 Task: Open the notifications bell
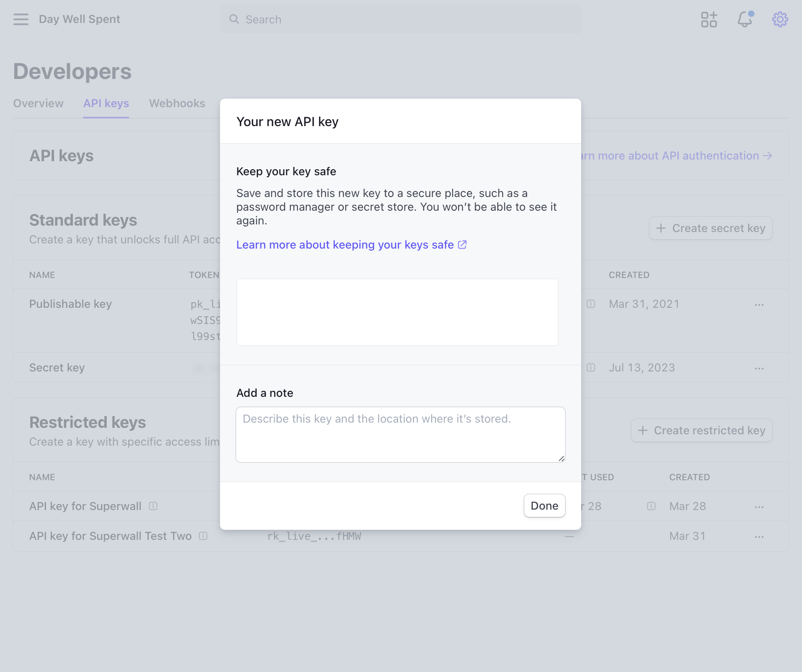(x=744, y=19)
